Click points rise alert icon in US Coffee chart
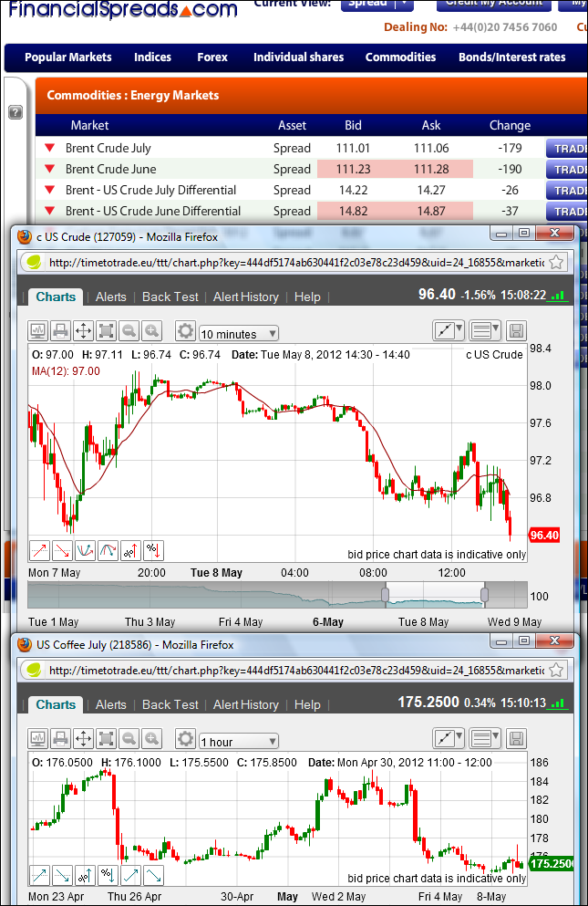This screenshot has width=588, height=906. point(85,875)
